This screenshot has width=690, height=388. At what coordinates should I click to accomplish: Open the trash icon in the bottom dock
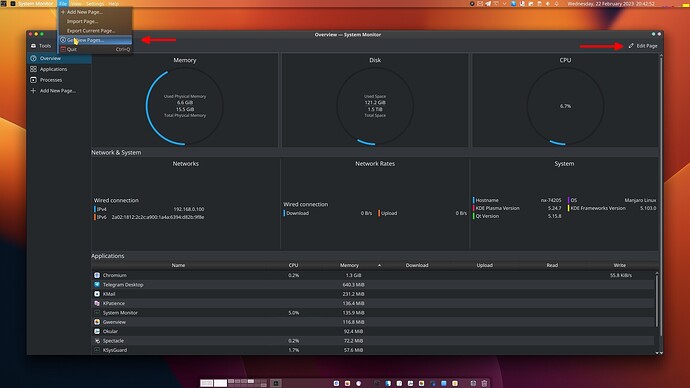484,383
